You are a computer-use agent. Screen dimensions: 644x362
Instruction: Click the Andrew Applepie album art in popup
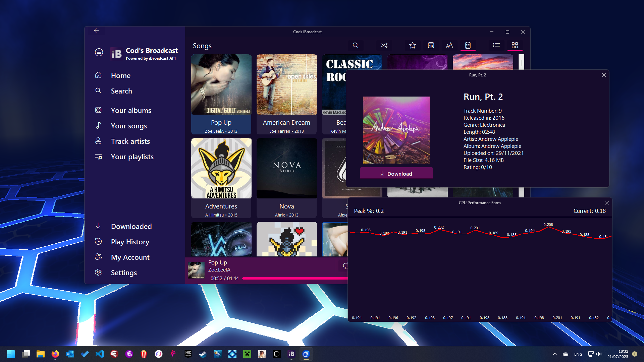(x=396, y=130)
